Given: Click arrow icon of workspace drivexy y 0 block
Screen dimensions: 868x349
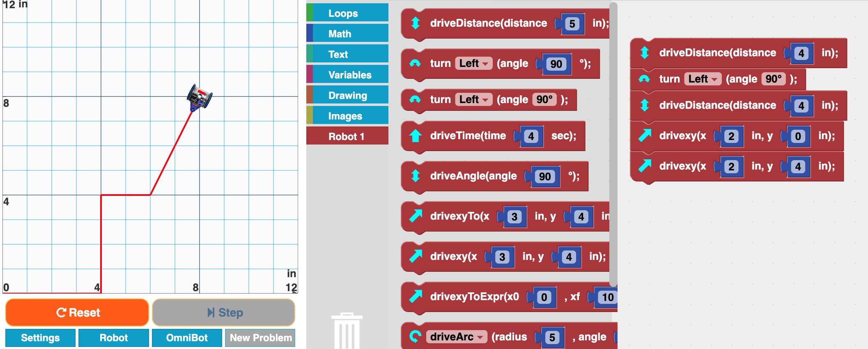Looking at the screenshot, I should [x=645, y=135].
